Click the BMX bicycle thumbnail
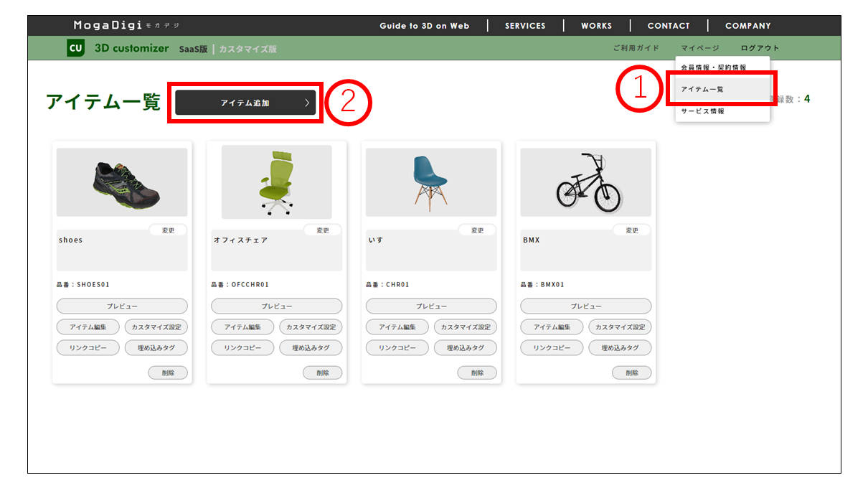This screenshot has height=488, width=868. coord(585,182)
